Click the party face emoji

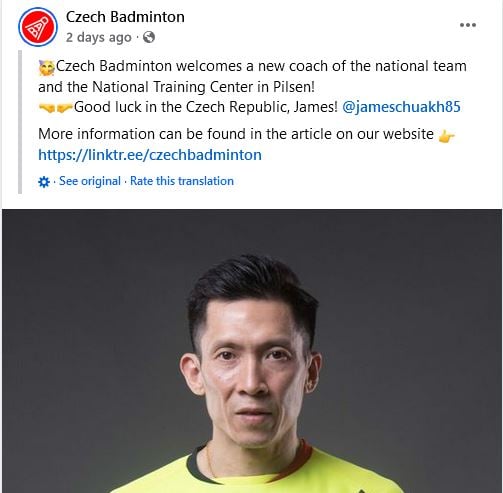pyautogui.click(x=47, y=68)
